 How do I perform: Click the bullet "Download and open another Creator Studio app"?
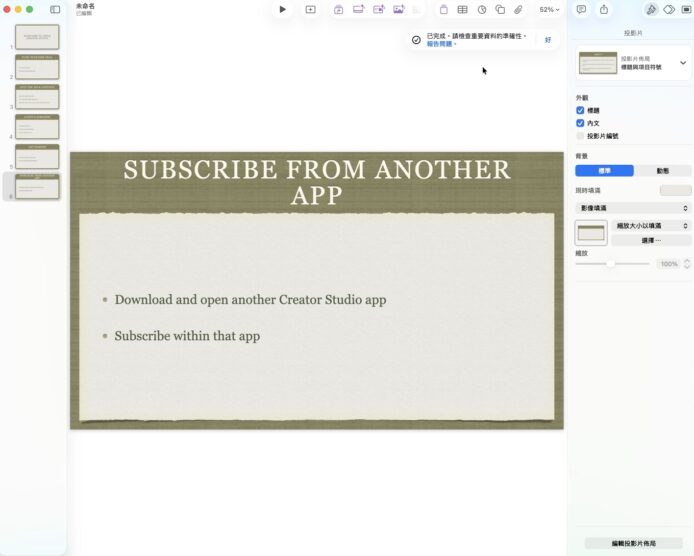pos(251,300)
